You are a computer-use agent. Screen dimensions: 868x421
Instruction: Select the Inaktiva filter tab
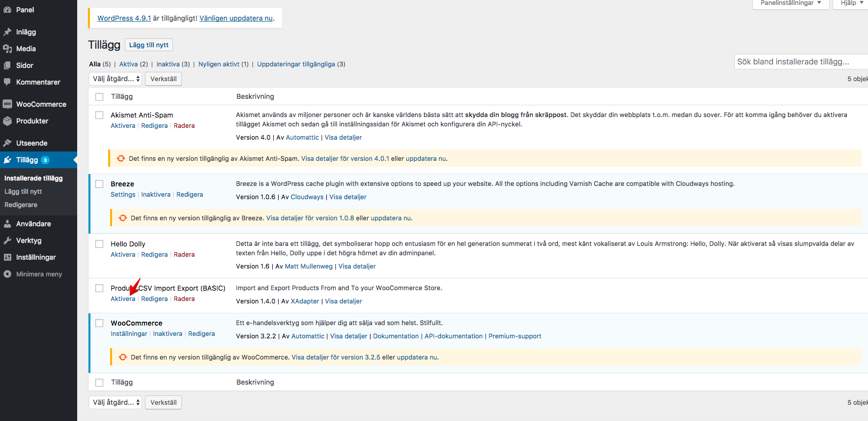tap(168, 64)
